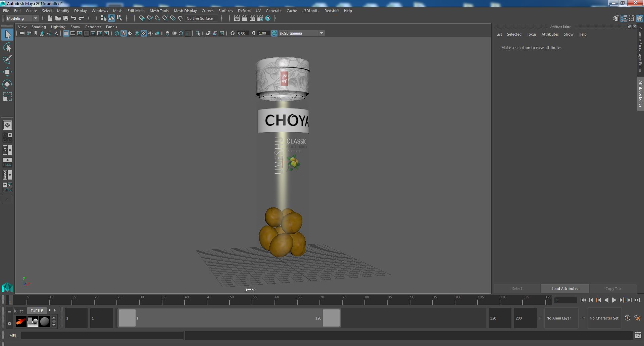Viewport: 644px width, 346px height.
Task: Open the viewport Shading menu
Action: [39, 27]
